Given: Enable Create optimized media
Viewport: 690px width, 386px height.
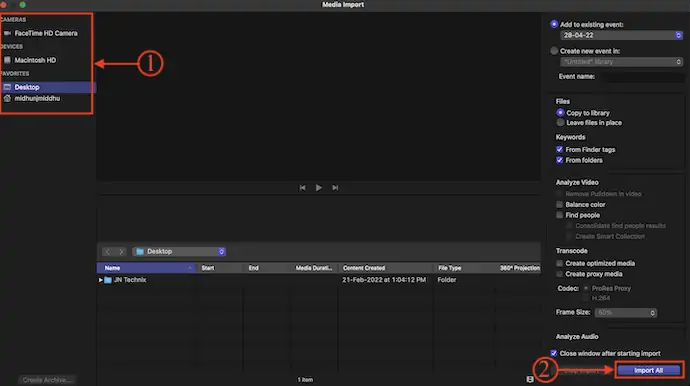Looking at the screenshot, I should coord(559,263).
